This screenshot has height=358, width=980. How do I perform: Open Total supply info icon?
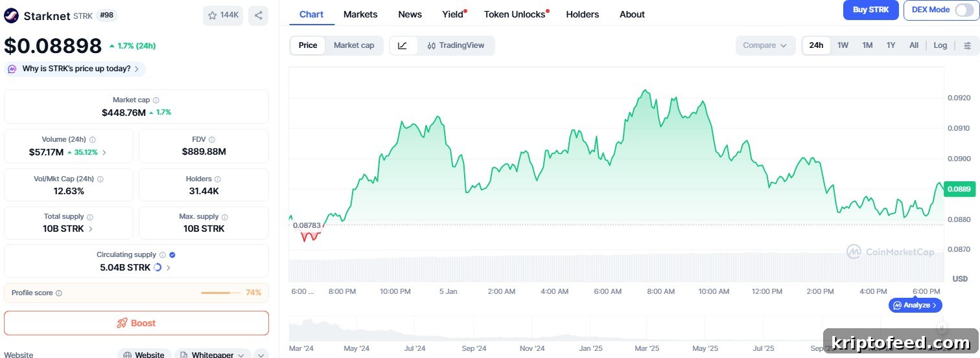[90, 217]
